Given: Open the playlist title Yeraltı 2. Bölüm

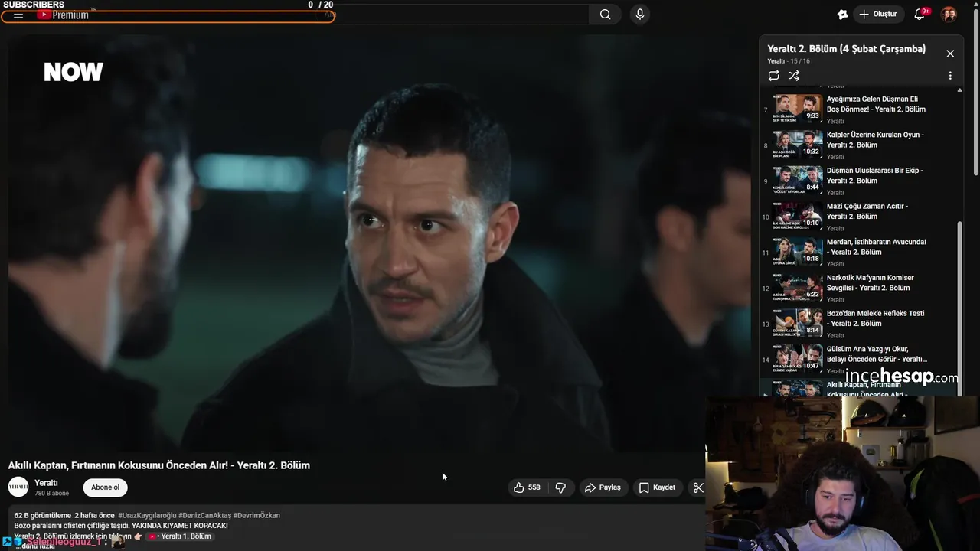Looking at the screenshot, I should coord(847,49).
